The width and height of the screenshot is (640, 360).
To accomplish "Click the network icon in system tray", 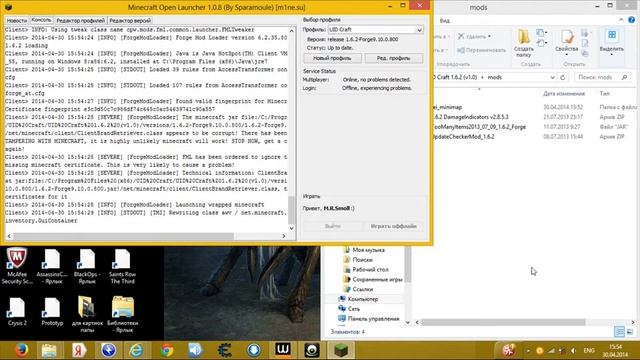I will pyautogui.click(x=551, y=351).
